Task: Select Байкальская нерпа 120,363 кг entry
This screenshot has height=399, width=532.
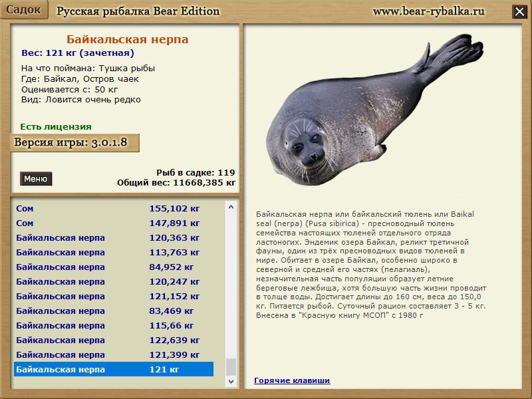Action: coord(113,237)
